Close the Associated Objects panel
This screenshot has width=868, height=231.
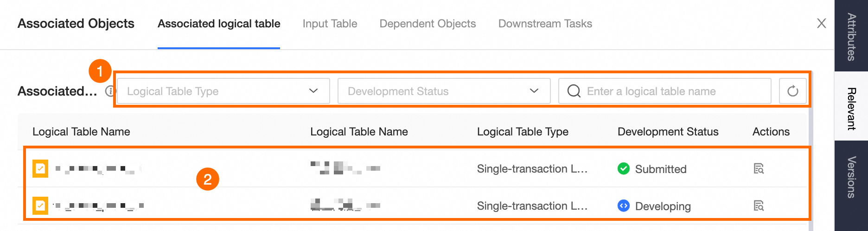tap(821, 24)
